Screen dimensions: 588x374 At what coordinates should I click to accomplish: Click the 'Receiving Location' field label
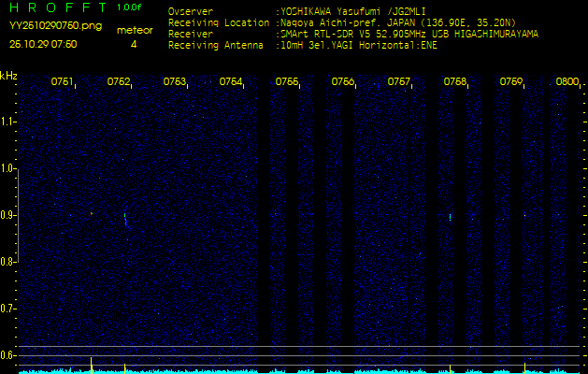(x=219, y=22)
